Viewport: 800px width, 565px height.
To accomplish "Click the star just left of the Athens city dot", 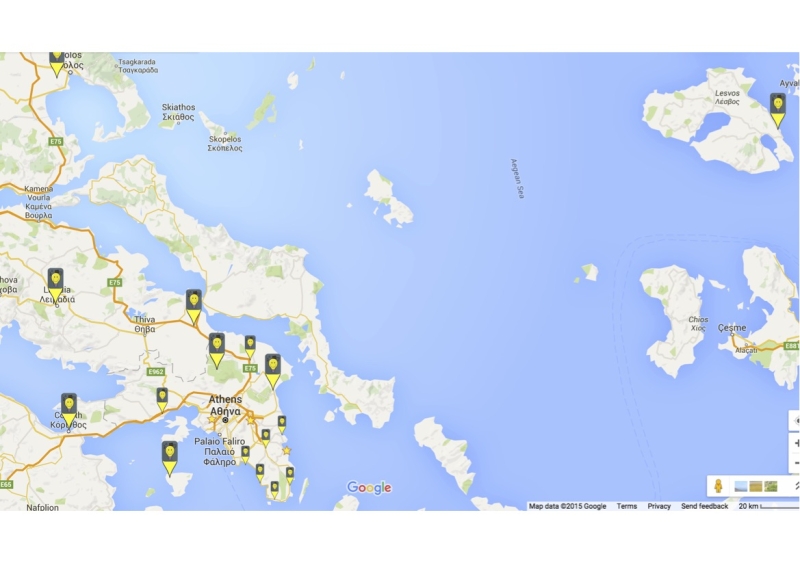I will [212, 419].
